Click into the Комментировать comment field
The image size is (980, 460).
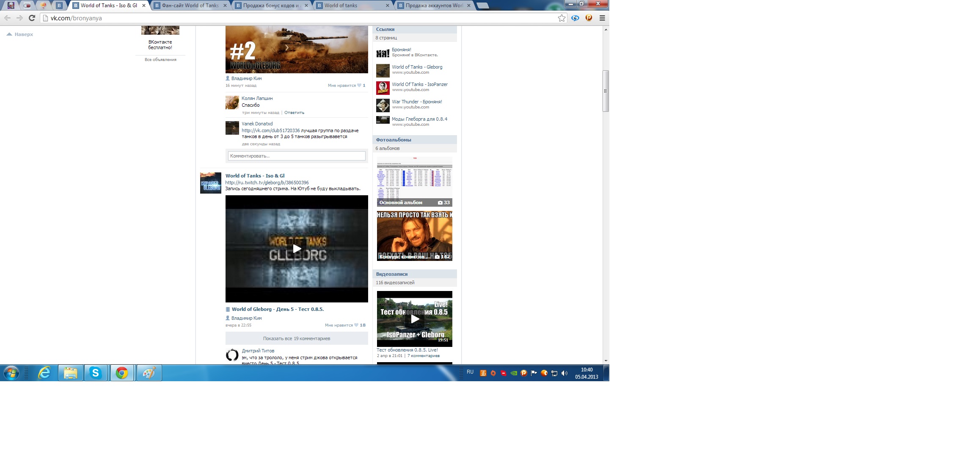[x=297, y=156]
